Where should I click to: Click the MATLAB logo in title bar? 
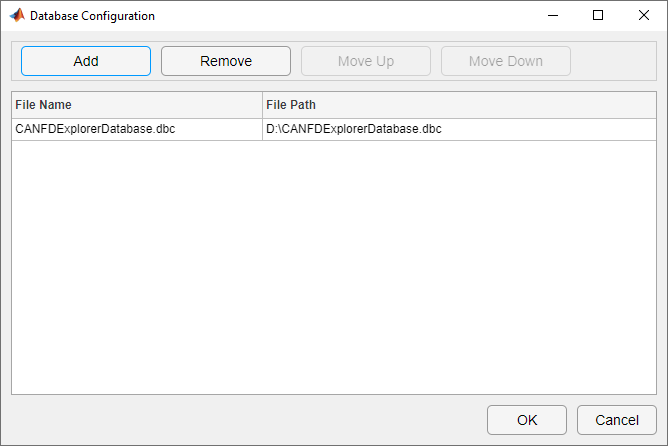click(17, 16)
